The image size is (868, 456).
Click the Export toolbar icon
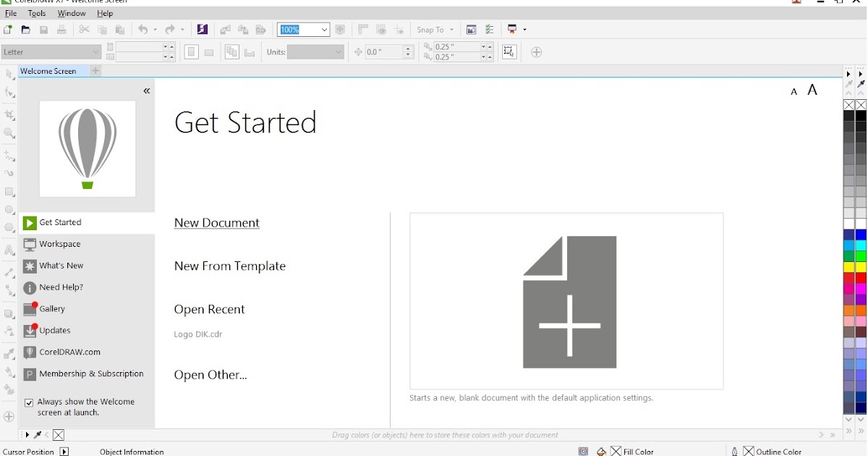pyautogui.click(x=243, y=30)
